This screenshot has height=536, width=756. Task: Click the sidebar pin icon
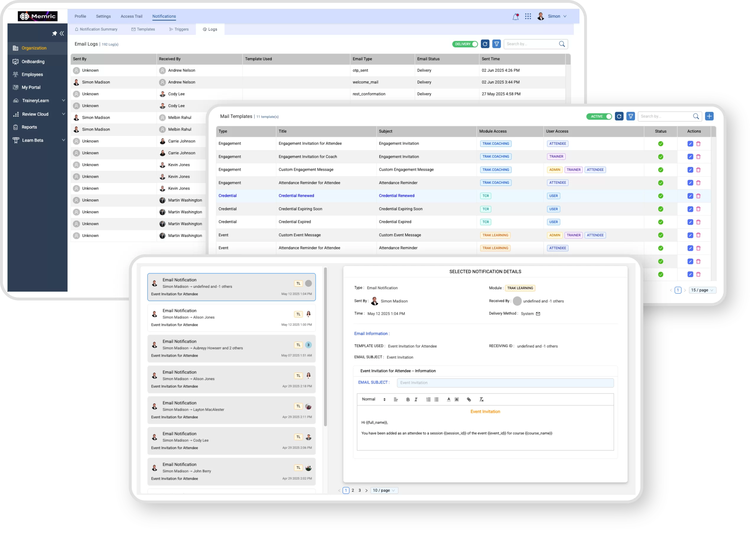coord(54,33)
